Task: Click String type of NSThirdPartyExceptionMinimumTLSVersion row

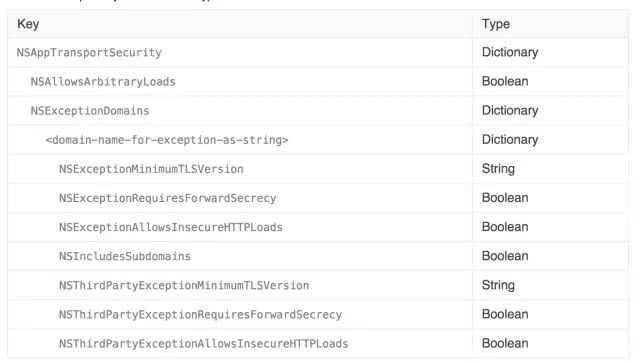Action: [x=498, y=285]
